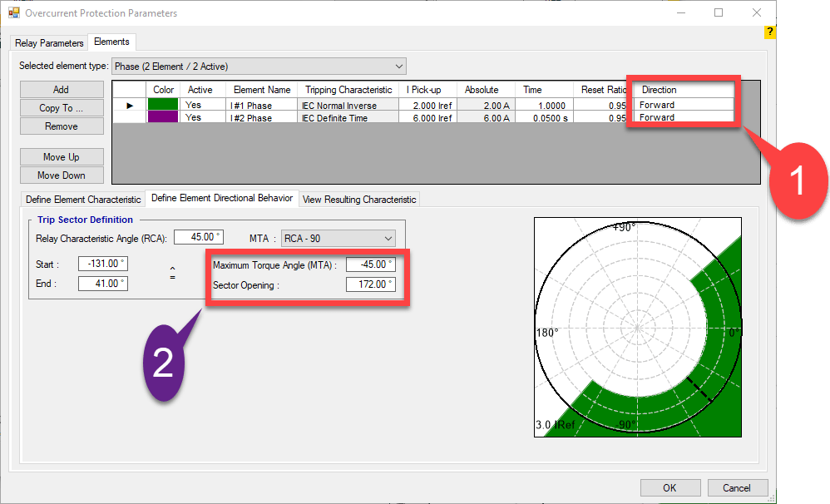This screenshot has width=830, height=504.
Task: Switch to the Relay Parameters tab
Action: point(50,42)
